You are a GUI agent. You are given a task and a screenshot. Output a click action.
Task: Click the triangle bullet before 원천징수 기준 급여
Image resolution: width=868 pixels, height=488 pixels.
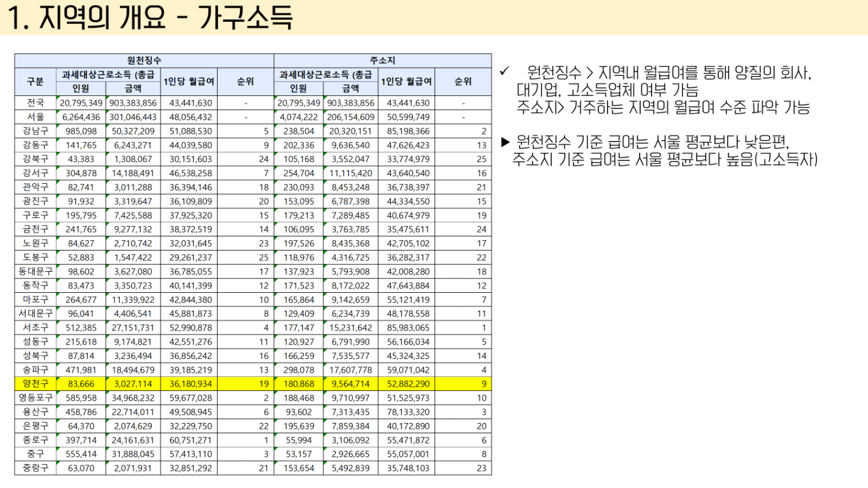pos(505,142)
